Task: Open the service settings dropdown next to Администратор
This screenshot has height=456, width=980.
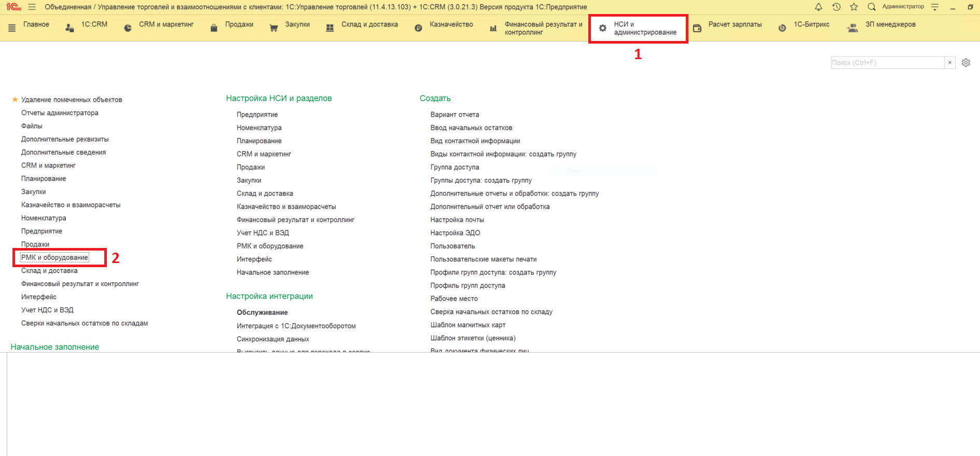Action: [935, 7]
